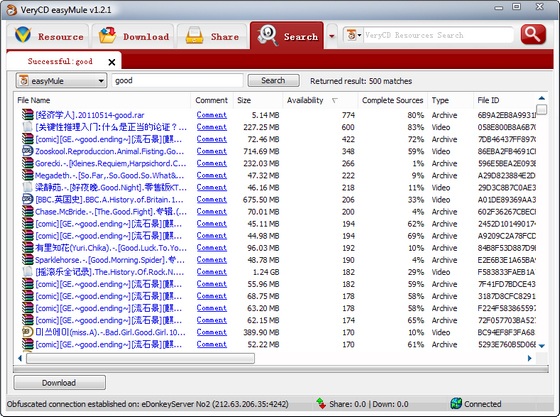
Task: Click file ID 6B9A2EB8A9931
Action: tap(506, 115)
